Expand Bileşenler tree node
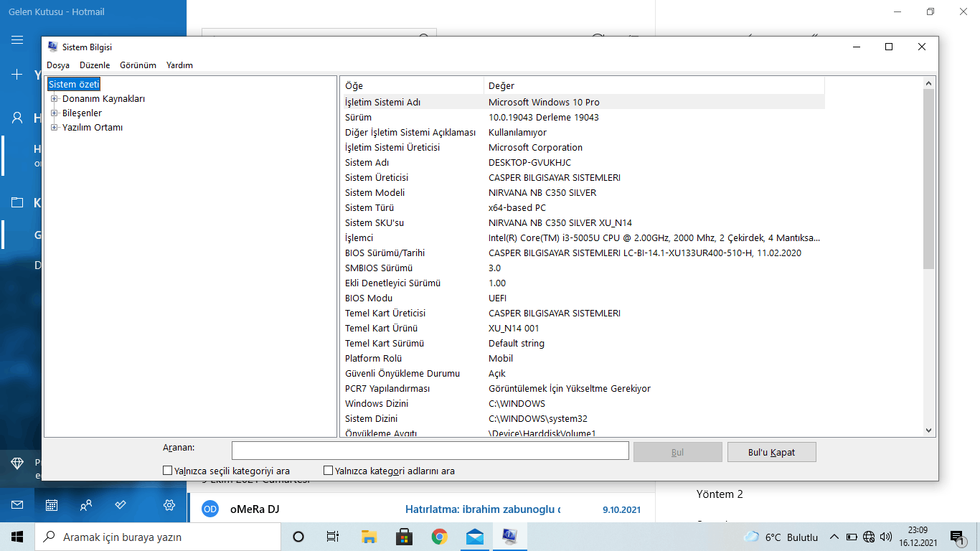The image size is (980, 551). 55,113
